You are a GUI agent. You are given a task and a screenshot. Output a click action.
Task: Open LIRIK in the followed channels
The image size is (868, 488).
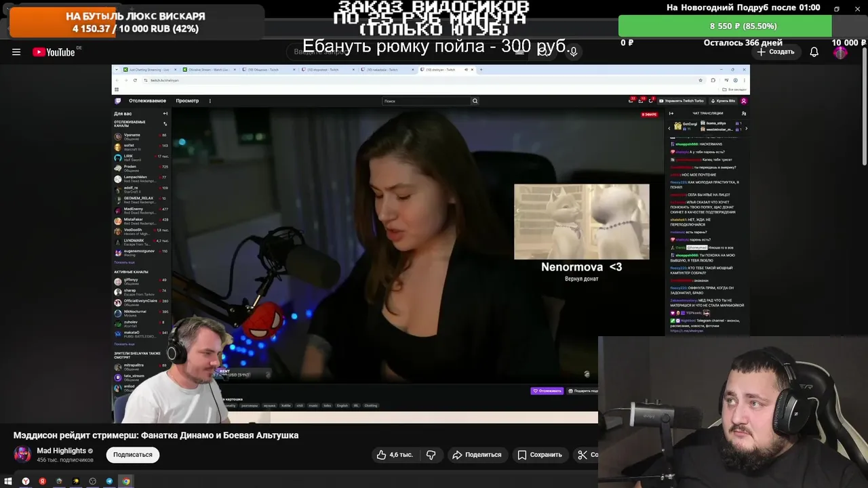[x=141, y=157]
